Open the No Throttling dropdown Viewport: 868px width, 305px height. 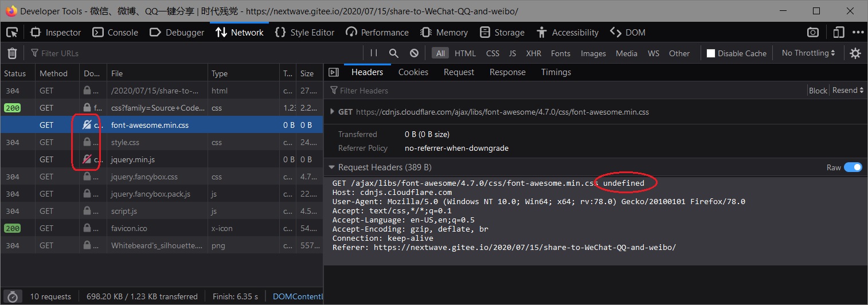pos(808,53)
